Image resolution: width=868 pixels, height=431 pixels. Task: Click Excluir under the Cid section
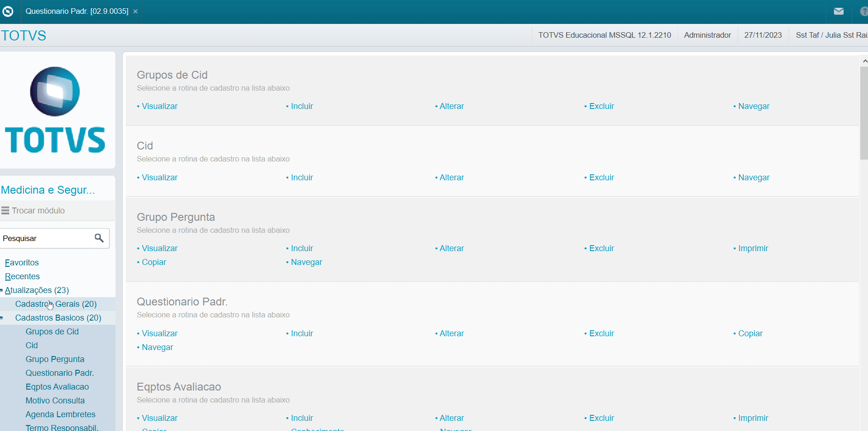click(602, 178)
